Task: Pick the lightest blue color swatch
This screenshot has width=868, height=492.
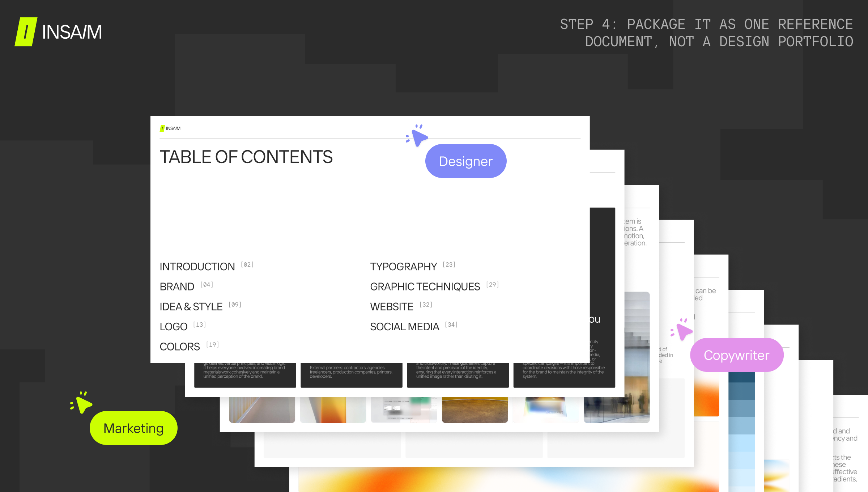Action: point(741,481)
